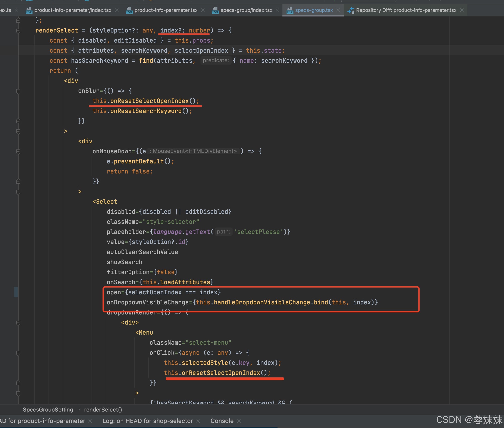Click fold end marker after onMouseDown block
The width and height of the screenshot is (504, 428).
click(x=18, y=181)
